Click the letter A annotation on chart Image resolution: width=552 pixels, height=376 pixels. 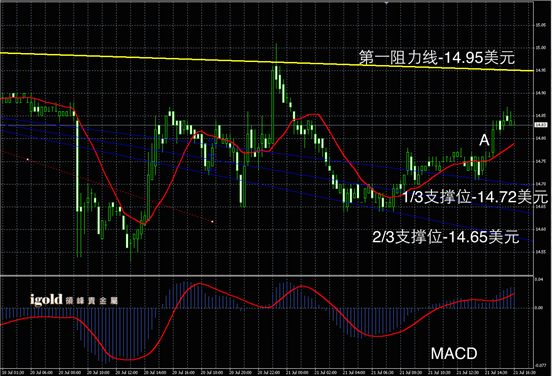point(484,140)
